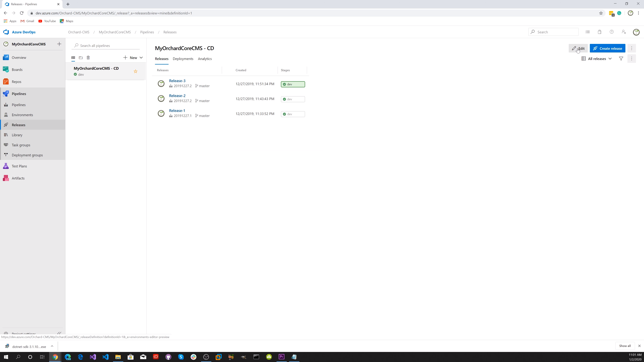644x362 pixels.
Task: Open deleted pipelines trash icon
Action: tap(88, 58)
